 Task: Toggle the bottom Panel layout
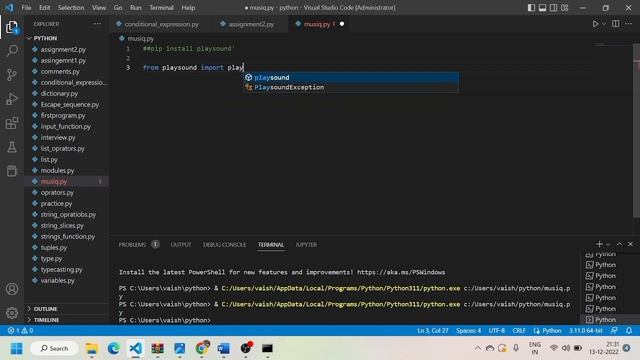(542, 8)
